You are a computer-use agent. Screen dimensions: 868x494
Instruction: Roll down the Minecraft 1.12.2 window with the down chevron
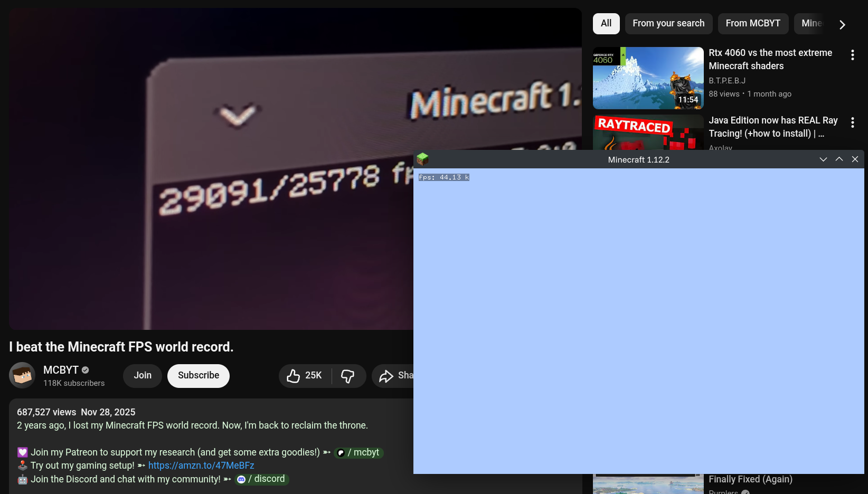(x=823, y=159)
